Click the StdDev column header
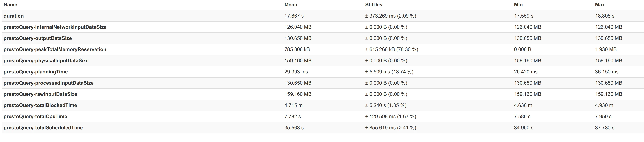Viewport: 644px width, 142px height. point(374,5)
